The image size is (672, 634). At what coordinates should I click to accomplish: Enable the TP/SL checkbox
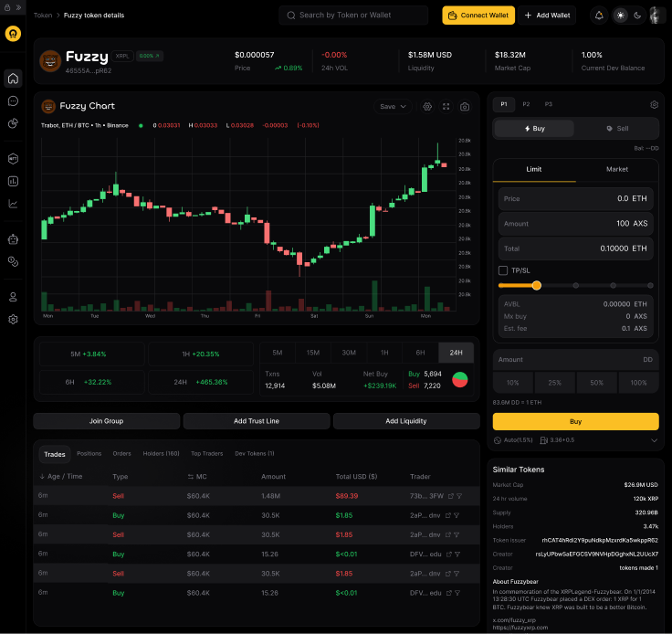[503, 270]
